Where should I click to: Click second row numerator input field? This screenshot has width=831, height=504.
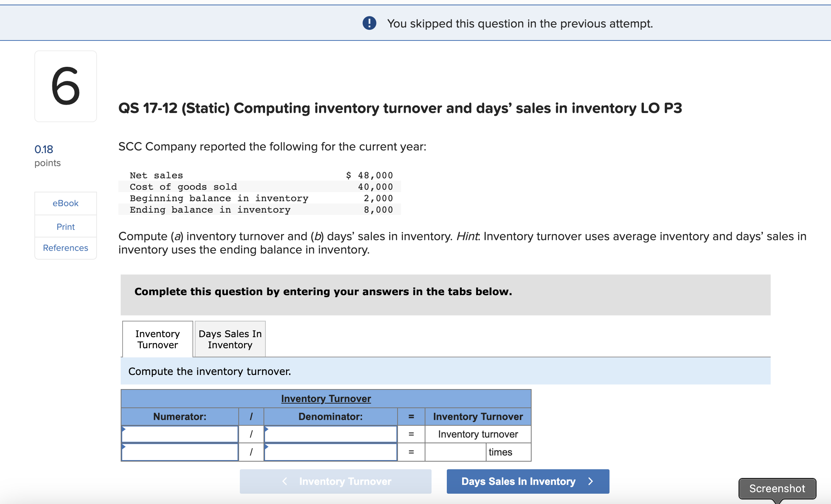tap(180, 452)
